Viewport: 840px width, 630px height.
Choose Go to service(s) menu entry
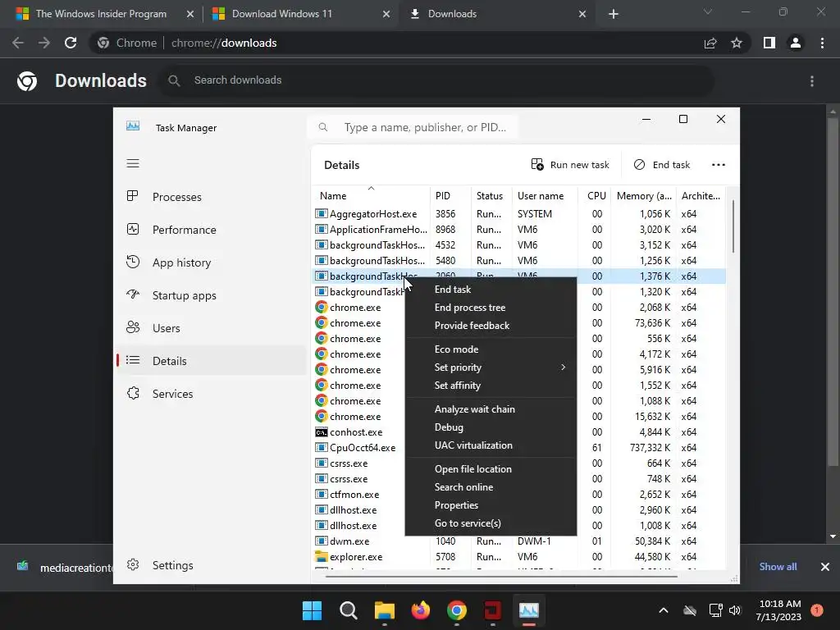[468, 523]
